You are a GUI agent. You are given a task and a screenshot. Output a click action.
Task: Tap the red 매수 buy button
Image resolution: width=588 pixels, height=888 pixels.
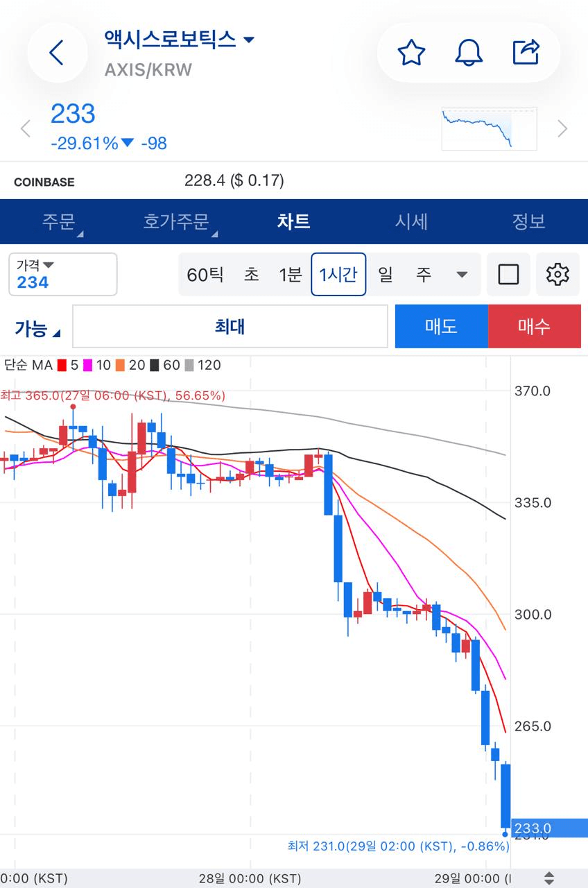point(535,326)
